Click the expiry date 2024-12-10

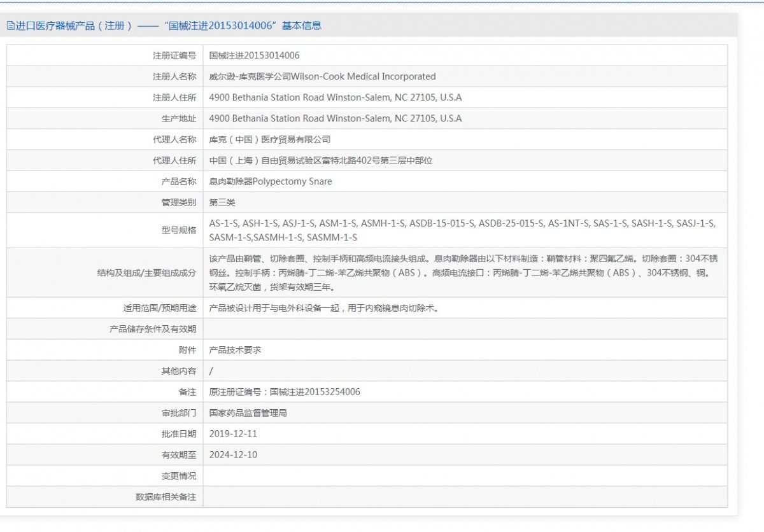pyautogui.click(x=233, y=455)
